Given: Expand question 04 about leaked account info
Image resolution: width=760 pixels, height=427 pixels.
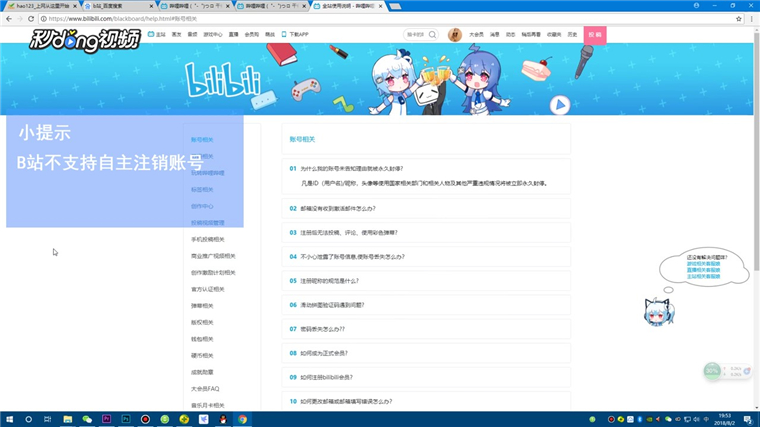Looking at the screenshot, I should pos(426,257).
